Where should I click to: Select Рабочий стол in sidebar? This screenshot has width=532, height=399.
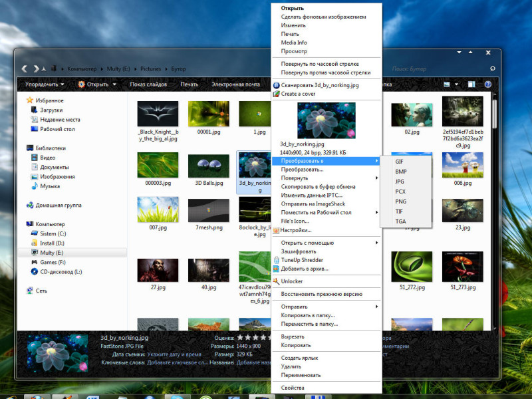[x=57, y=129]
